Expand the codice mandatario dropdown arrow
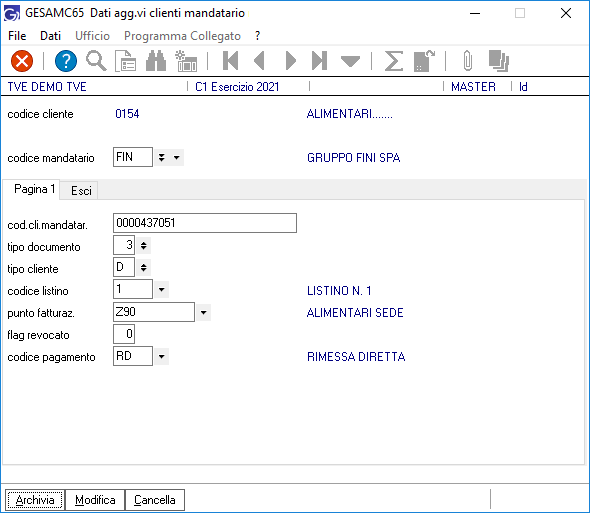Viewport: 590px width, 513px height. pyautogui.click(x=176, y=157)
